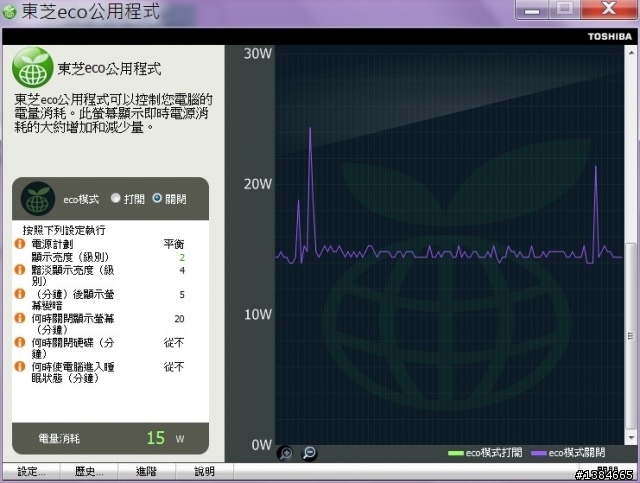640x483 pixels.
Task: Click the TOSHIBA brand label
Action: click(x=609, y=37)
